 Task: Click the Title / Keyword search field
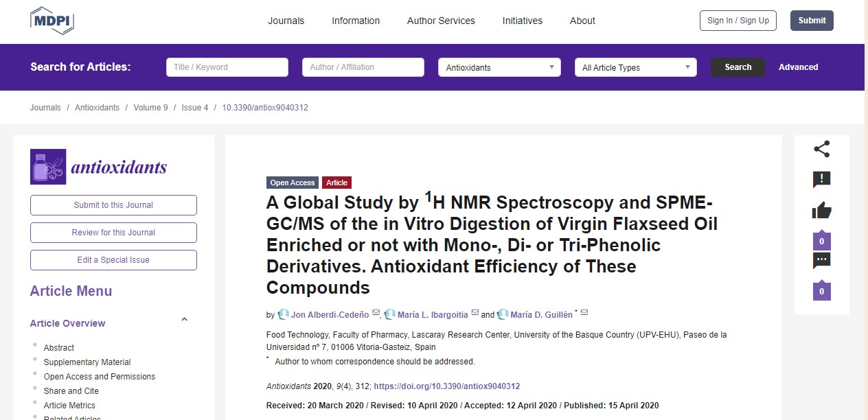(227, 67)
